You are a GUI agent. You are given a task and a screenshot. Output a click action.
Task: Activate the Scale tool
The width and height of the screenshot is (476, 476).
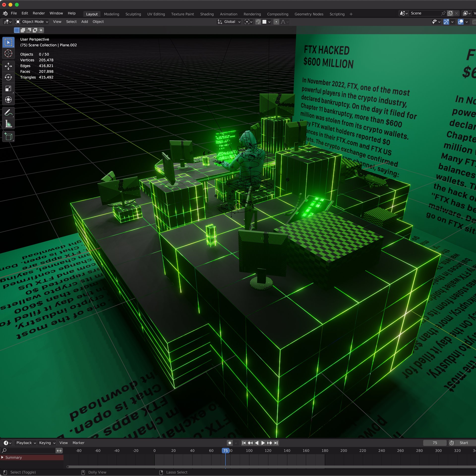8,89
